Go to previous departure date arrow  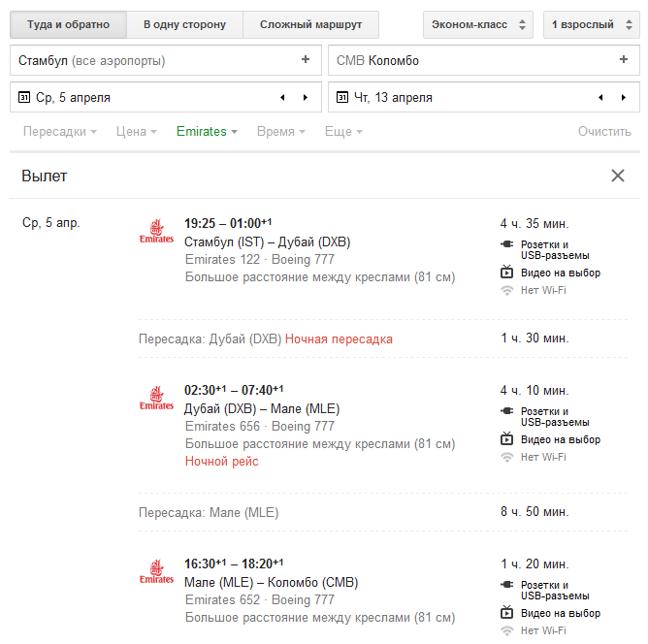pyautogui.click(x=282, y=97)
